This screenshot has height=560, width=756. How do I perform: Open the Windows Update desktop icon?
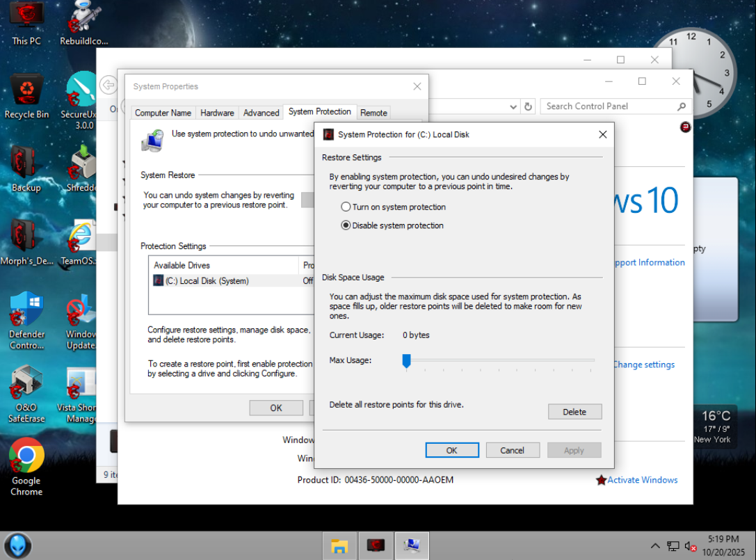click(81, 321)
